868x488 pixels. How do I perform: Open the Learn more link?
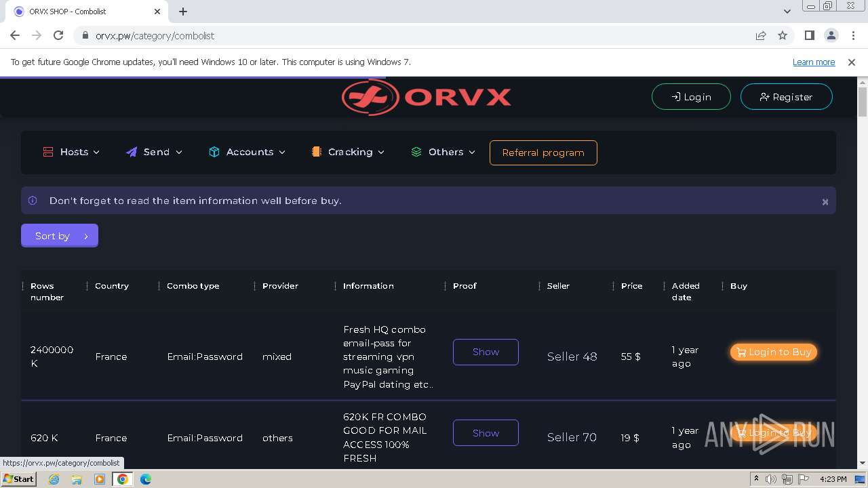tap(814, 62)
